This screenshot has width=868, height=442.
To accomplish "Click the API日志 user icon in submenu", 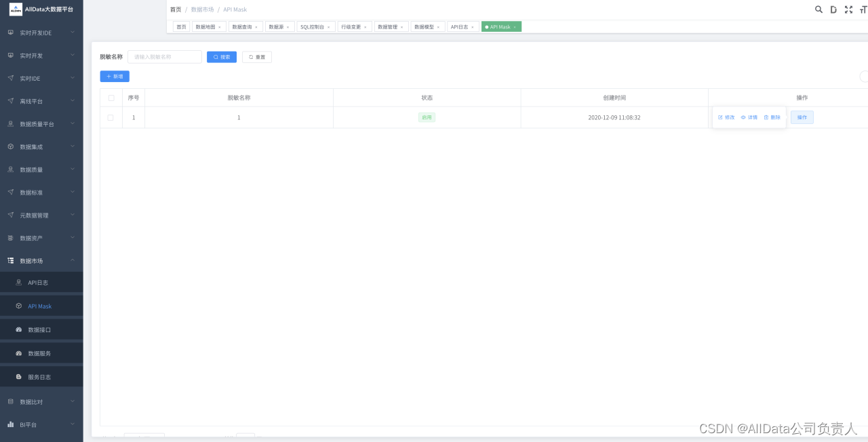I will (x=19, y=282).
